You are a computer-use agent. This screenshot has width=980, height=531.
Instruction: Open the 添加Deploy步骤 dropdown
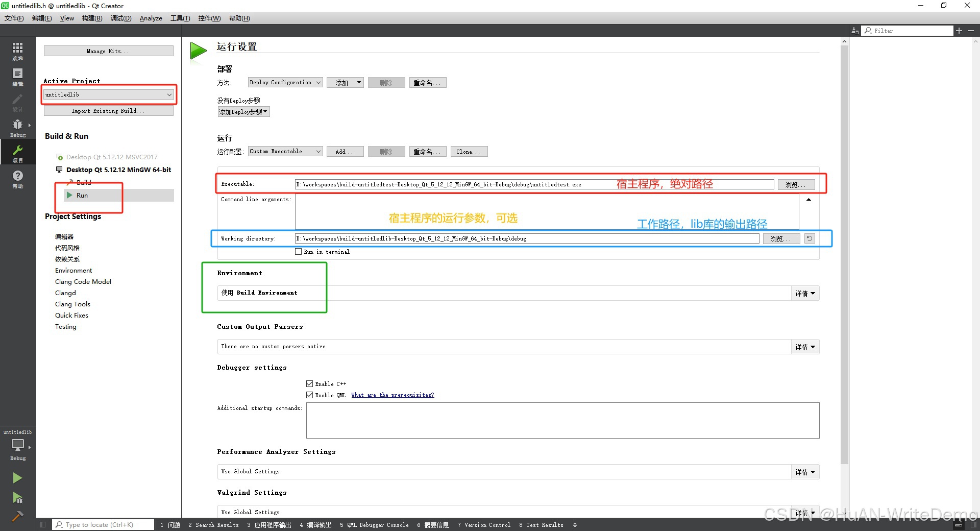(243, 112)
